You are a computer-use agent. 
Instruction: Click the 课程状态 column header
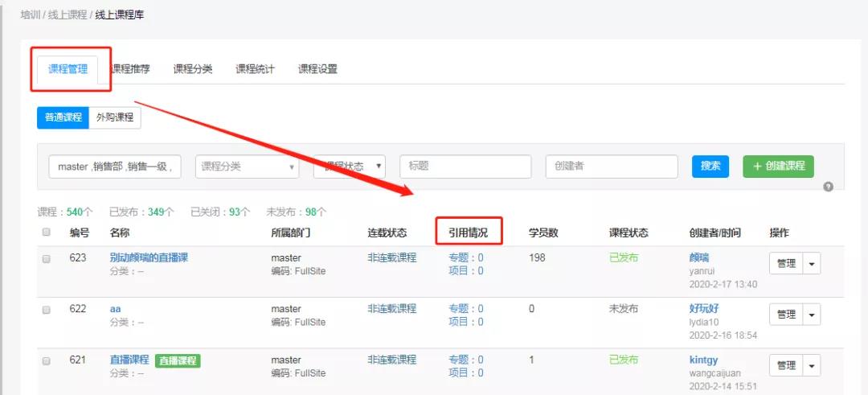[628, 232]
